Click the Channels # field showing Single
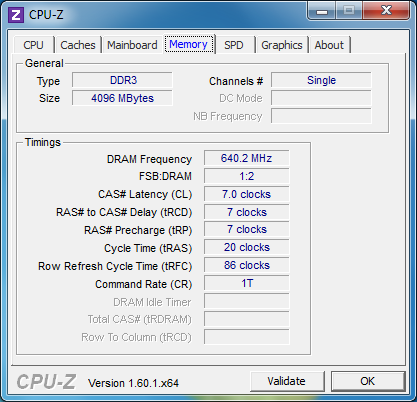Viewport: 417px width, 402px height. coord(321,80)
